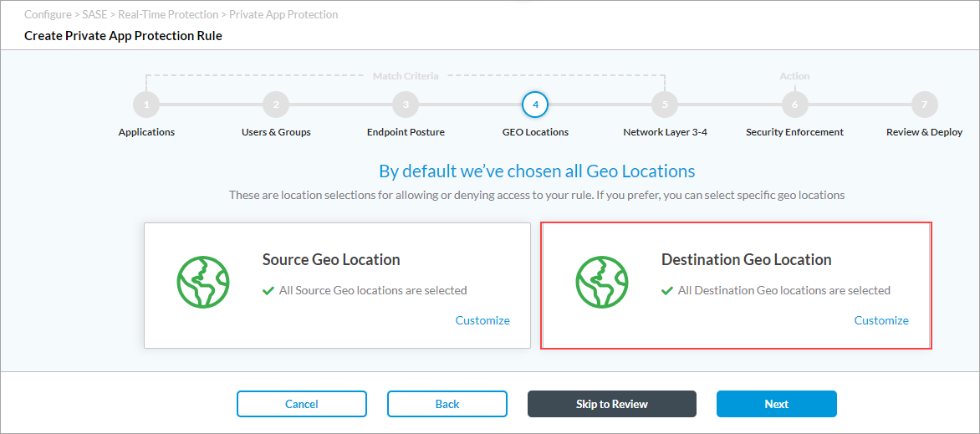Viewport: 980px width, 434px height.
Task: Click the location selections description text
Action: 537,195
